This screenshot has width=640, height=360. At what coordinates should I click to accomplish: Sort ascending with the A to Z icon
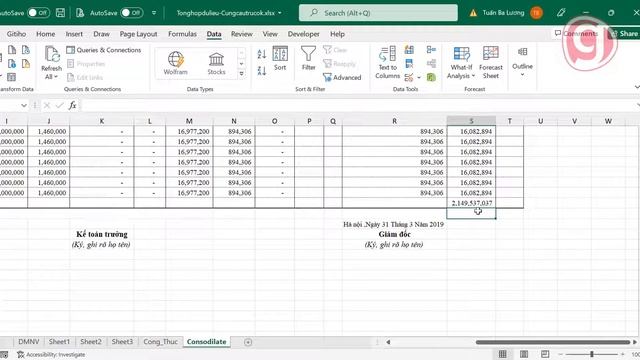(262, 54)
